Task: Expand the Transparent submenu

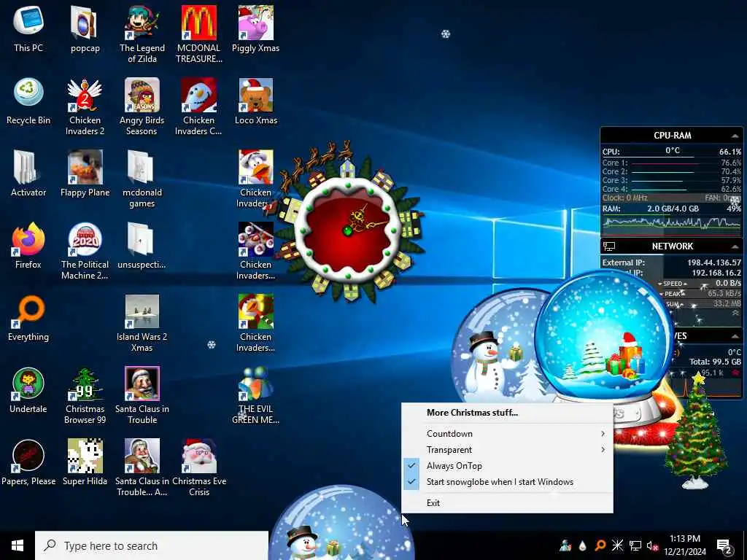Action: [x=507, y=449]
